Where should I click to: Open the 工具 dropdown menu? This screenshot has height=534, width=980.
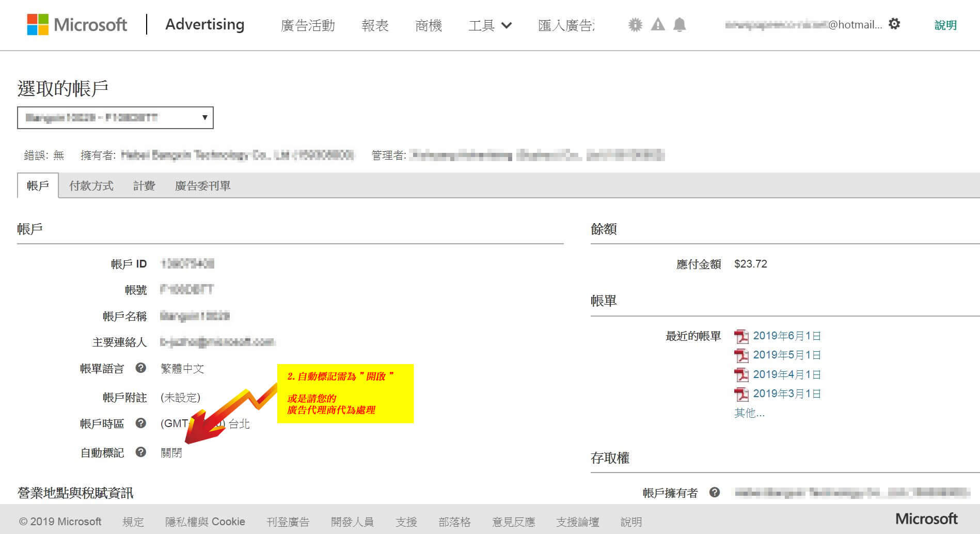tap(489, 25)
